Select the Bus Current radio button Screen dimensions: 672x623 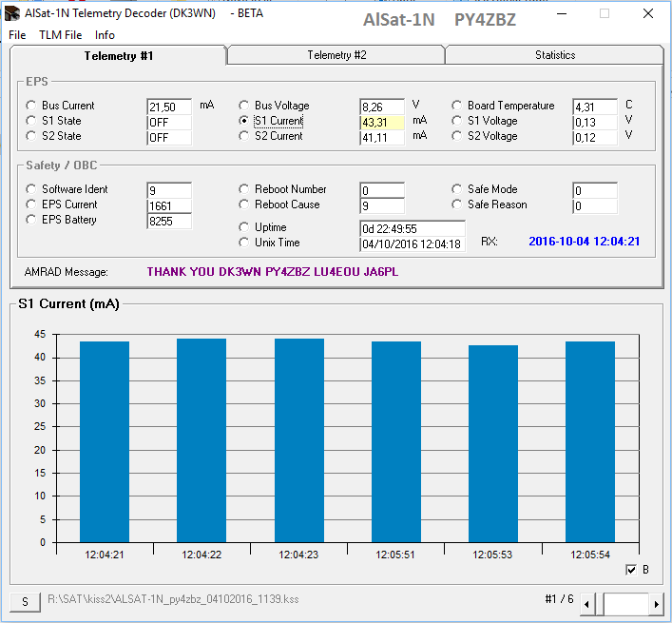pyautogui.click(x=32, y=106)
